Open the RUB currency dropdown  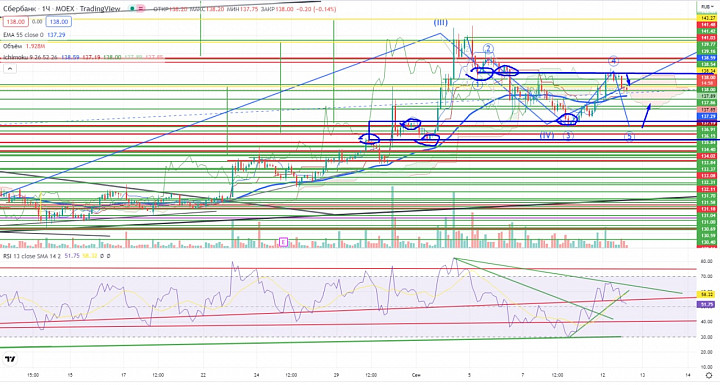[707, 7]
